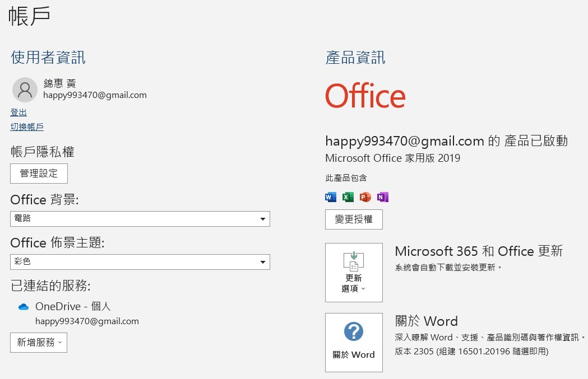
Task: Click the OneDrive cloud icon
Action: coord(24,307)
